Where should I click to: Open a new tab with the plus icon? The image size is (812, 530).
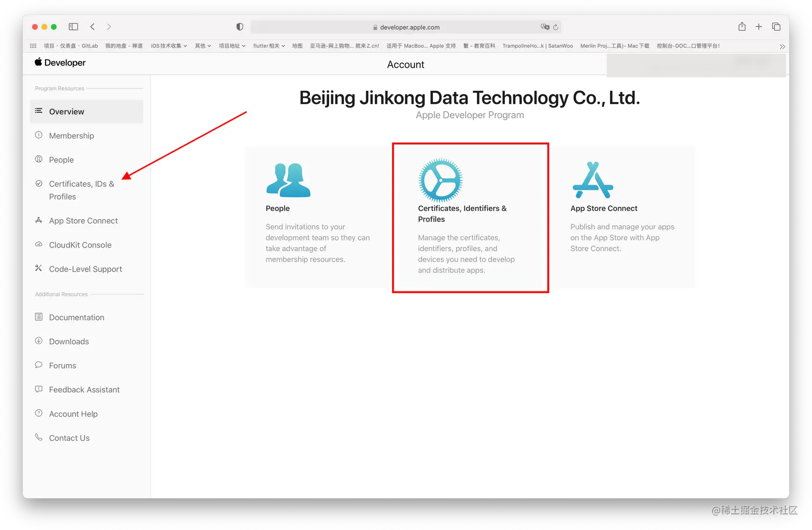tap(759, 26)
